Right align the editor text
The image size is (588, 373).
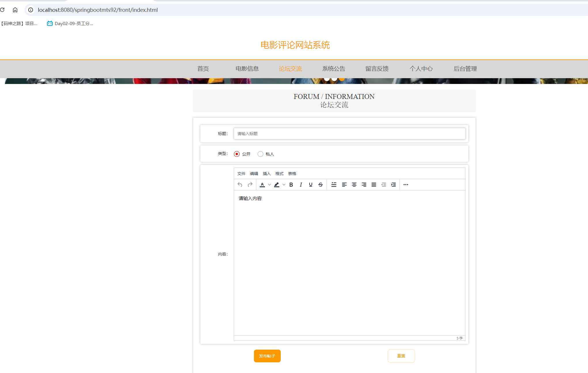click(x=364, y=185)
